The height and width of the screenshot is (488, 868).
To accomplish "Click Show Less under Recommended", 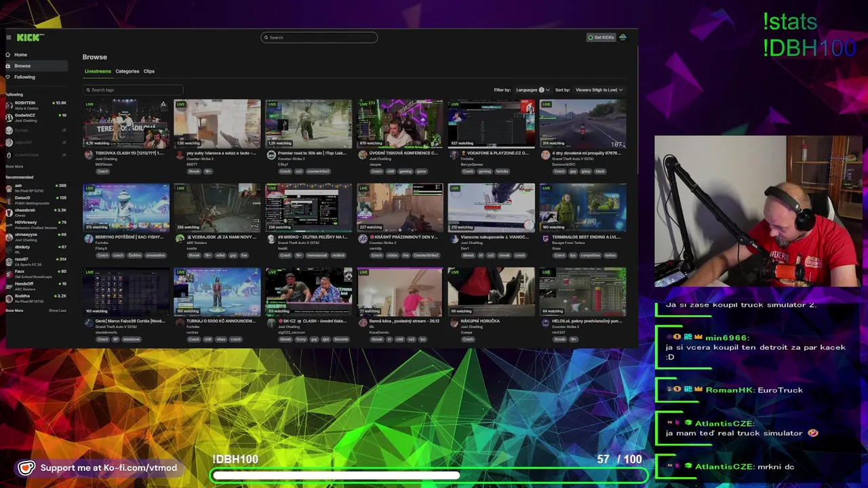I will [x=58, y=310].
